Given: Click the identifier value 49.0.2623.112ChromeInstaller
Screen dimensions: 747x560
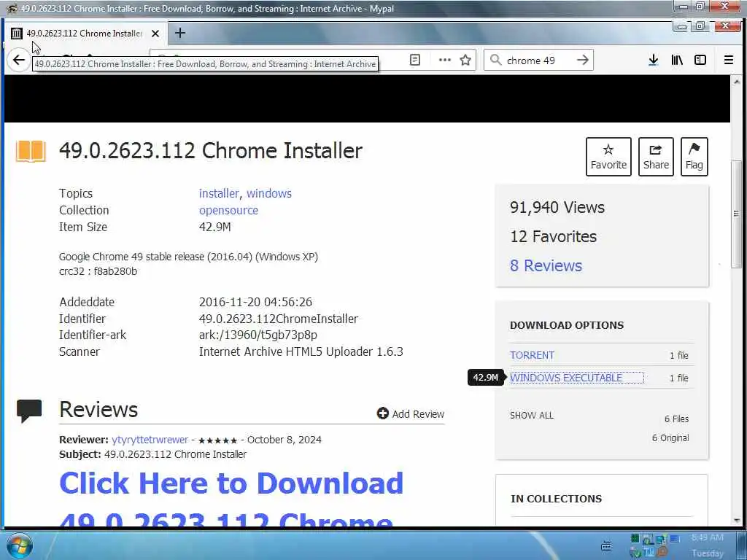Looking at the screenshot, I should [278, 319].
